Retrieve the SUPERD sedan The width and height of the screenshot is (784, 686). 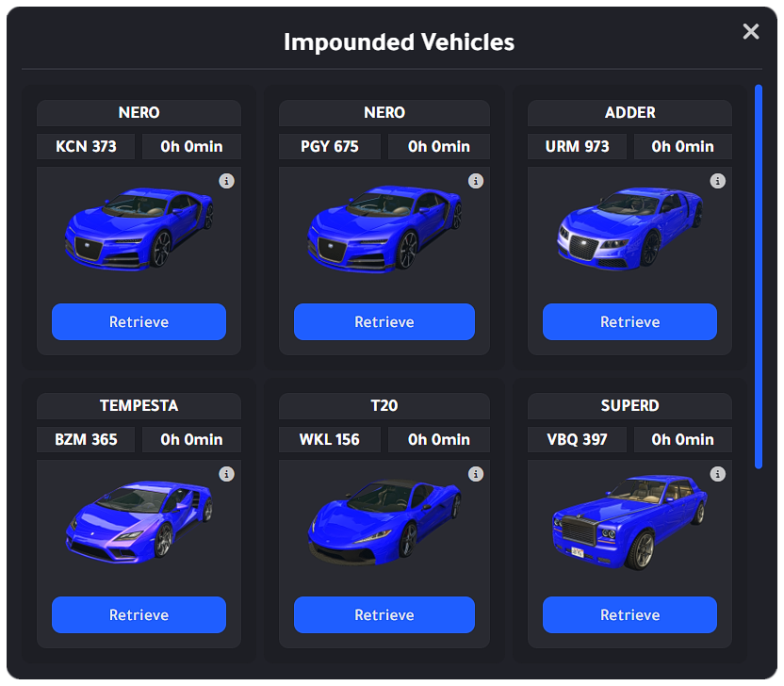coord(629,614)
